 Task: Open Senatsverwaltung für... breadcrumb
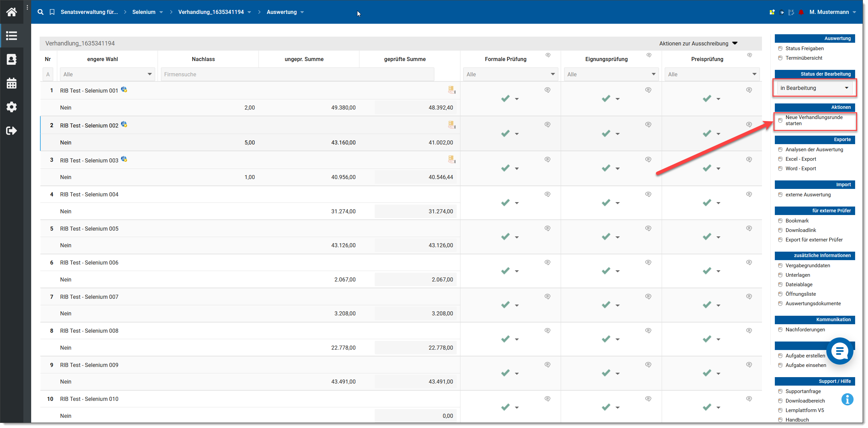tap(89, 12)
